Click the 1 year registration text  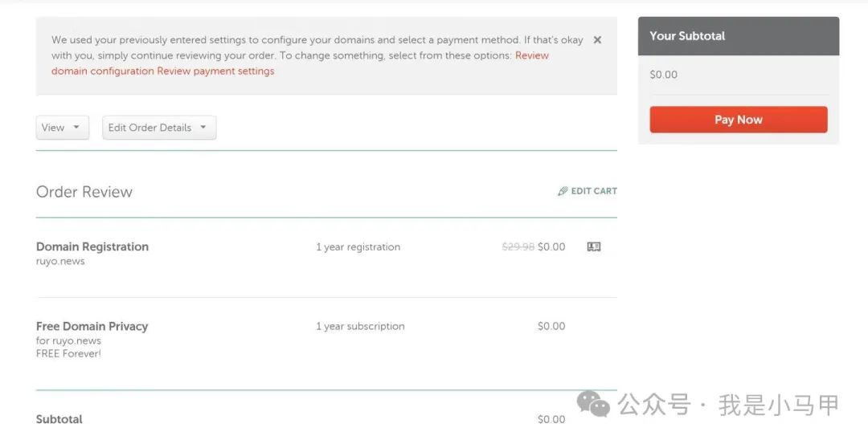[x=358, y=247]
